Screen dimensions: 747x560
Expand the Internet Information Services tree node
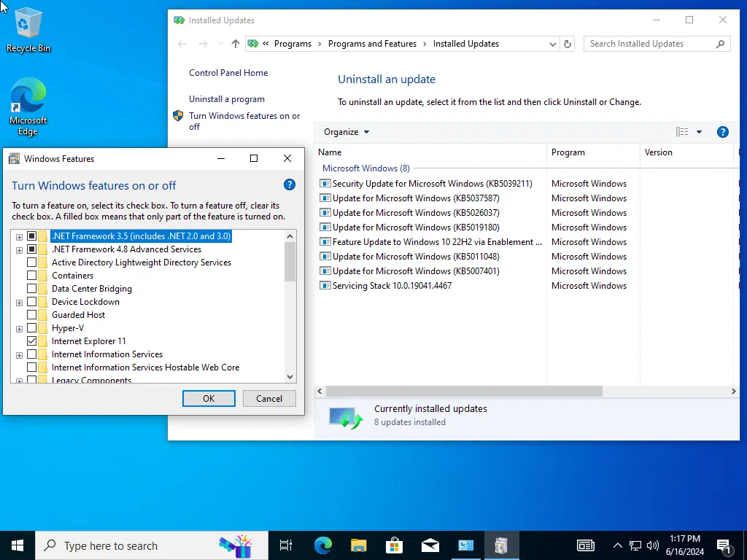19,355
